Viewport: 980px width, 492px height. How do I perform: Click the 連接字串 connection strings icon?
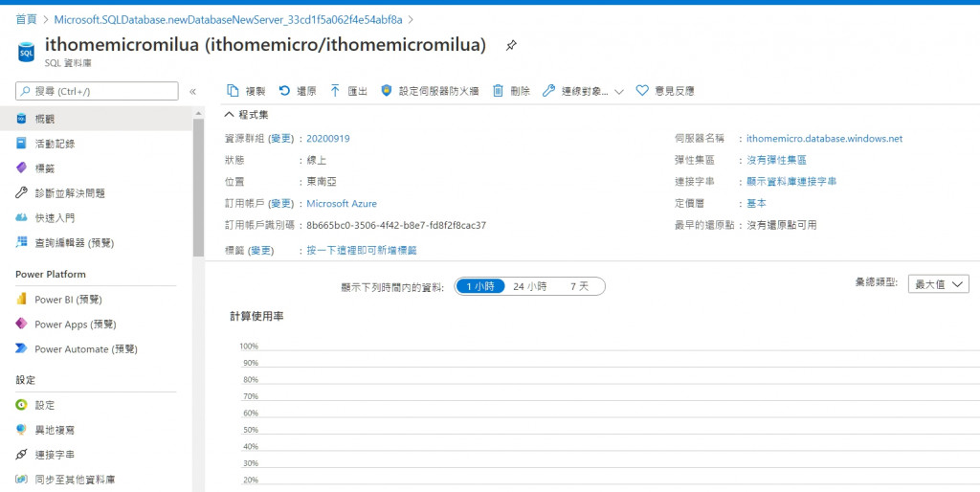coord(21,455)
